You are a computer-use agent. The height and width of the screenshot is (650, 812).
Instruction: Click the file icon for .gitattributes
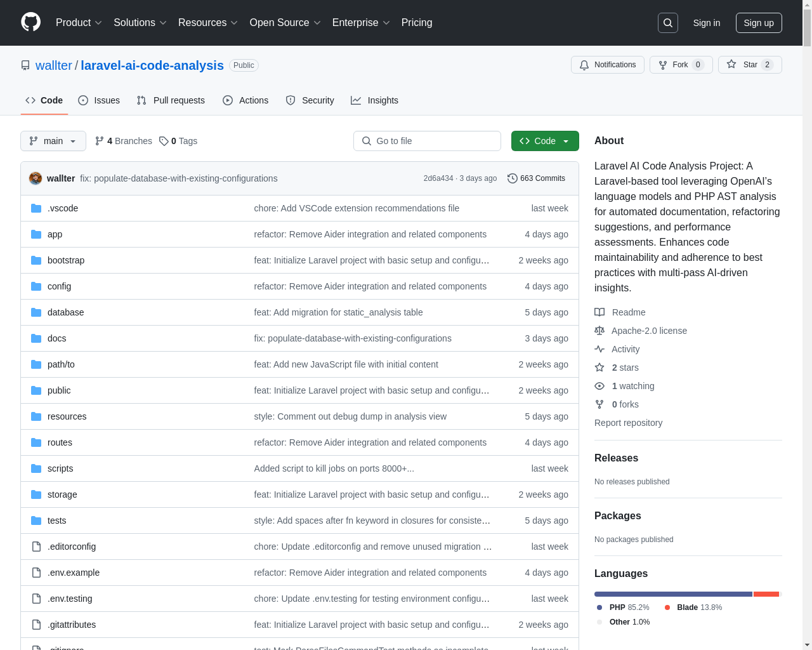point(36,625)
